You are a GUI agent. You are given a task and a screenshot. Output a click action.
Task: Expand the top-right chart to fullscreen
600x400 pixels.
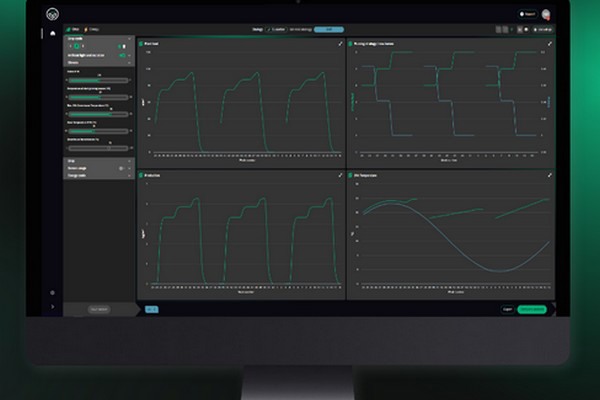tap(549, 44)
